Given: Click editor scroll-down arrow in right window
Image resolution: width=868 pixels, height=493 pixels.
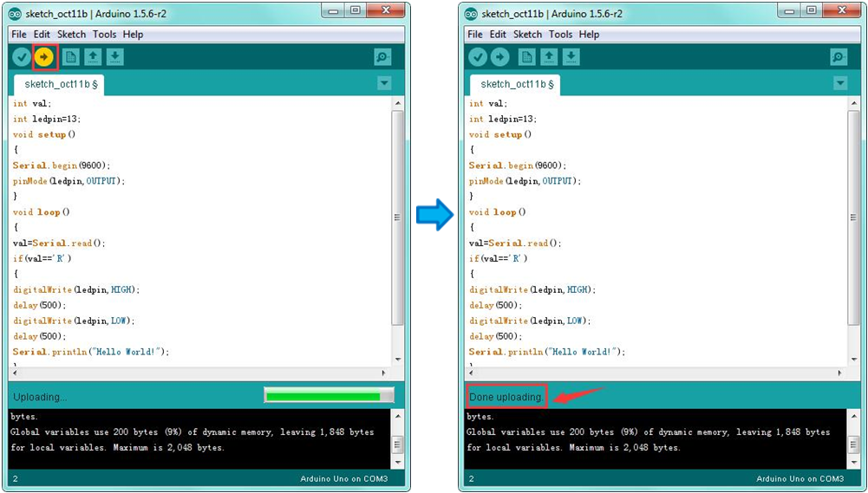Looking at the screenshot, I should pos(853,360).
